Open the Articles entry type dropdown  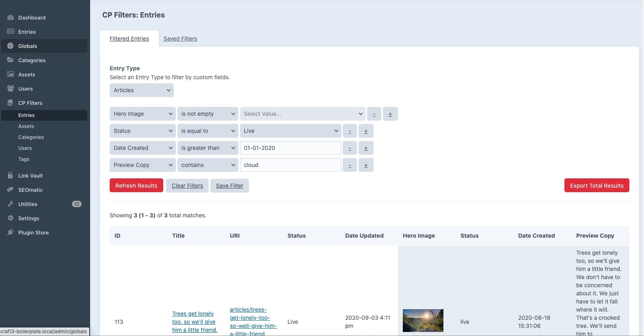click(x=142, y=90)
